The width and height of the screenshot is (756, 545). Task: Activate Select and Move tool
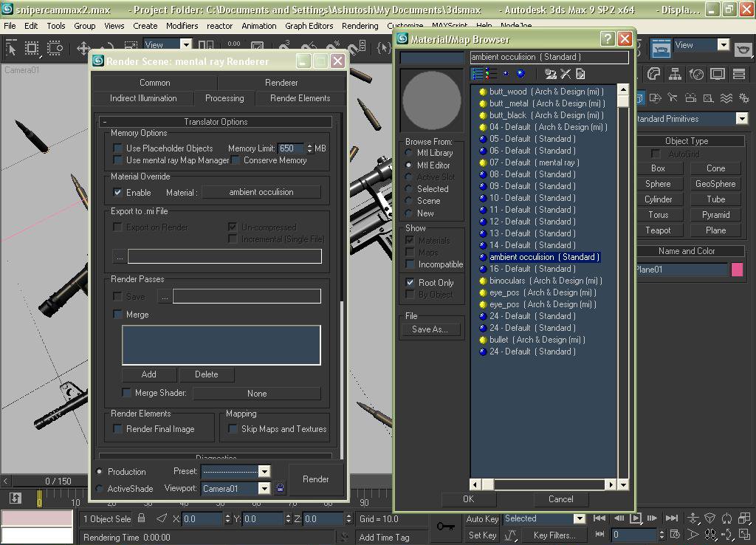click(x=83, y=48)
